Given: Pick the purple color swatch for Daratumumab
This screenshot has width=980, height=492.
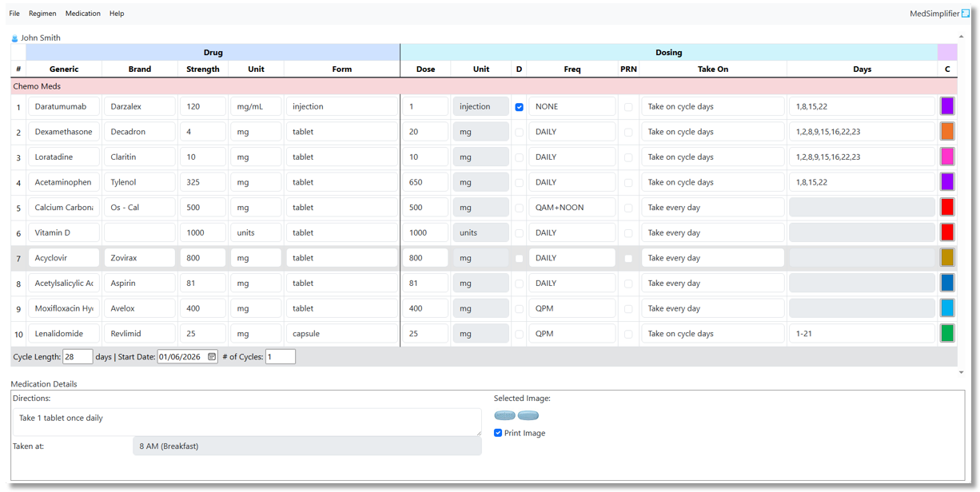Looking at the screenshot, I should pyautogui.click(x=947, y=106).
